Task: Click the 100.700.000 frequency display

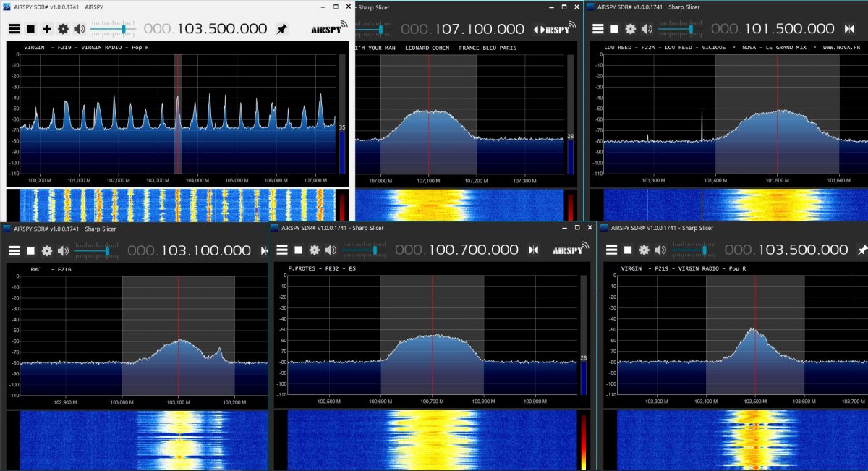Action: point(456,250)
